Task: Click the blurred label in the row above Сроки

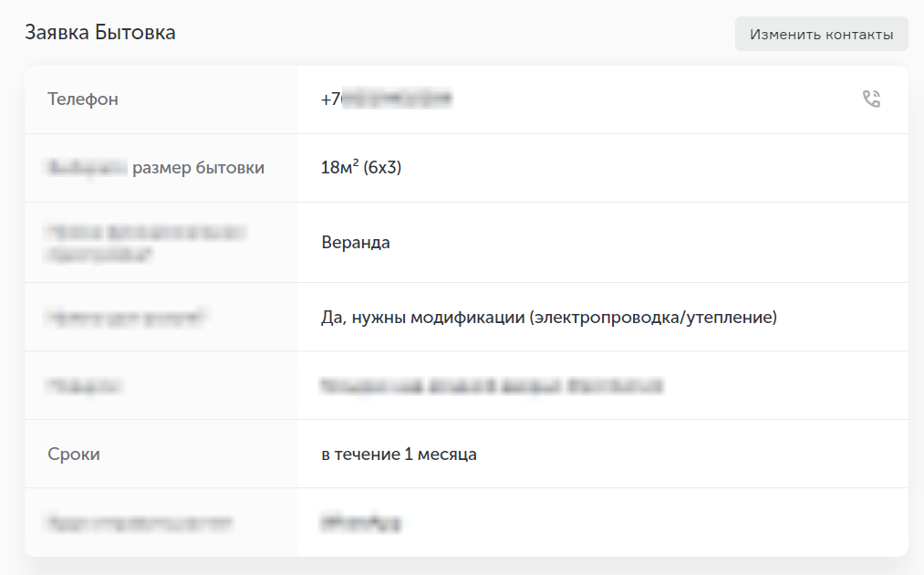Action: (85, 386)
